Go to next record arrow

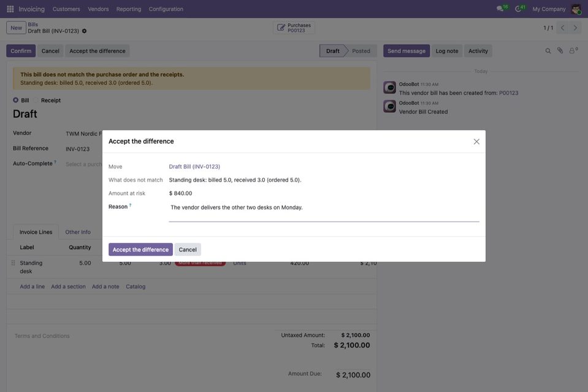click(x=575, y=28)
